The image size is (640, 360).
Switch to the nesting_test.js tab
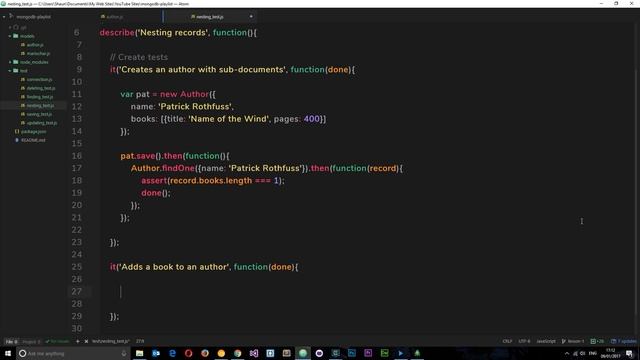coord(209,17)
